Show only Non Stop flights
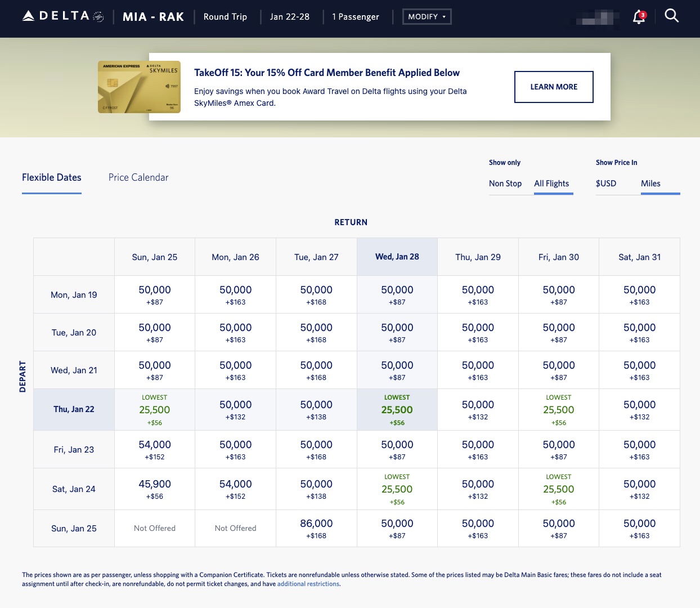Viewport: 700px width, 608px height. [x=505, y=184]
